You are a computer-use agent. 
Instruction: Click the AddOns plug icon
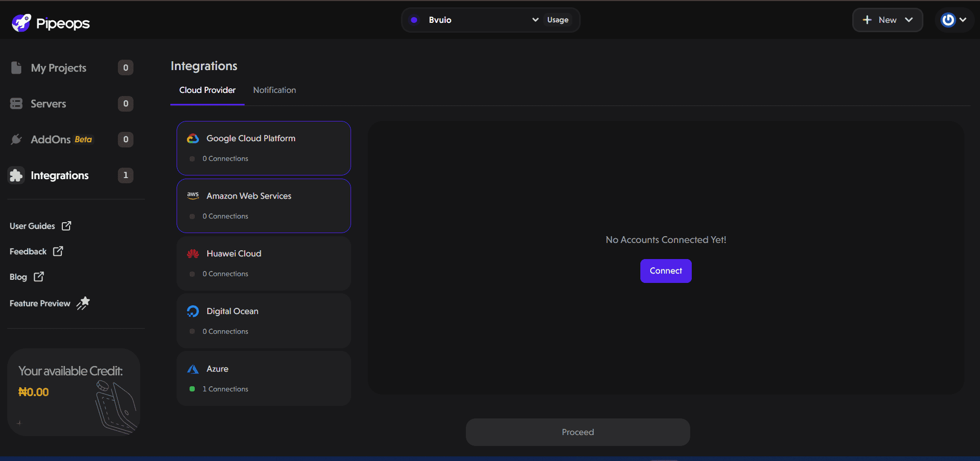coord(16,139)
